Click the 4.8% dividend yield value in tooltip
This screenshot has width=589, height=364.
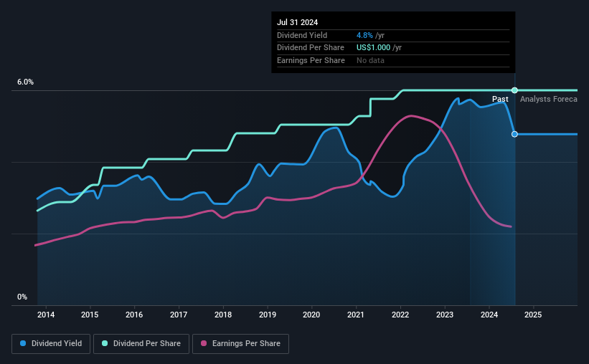(364, 35)
